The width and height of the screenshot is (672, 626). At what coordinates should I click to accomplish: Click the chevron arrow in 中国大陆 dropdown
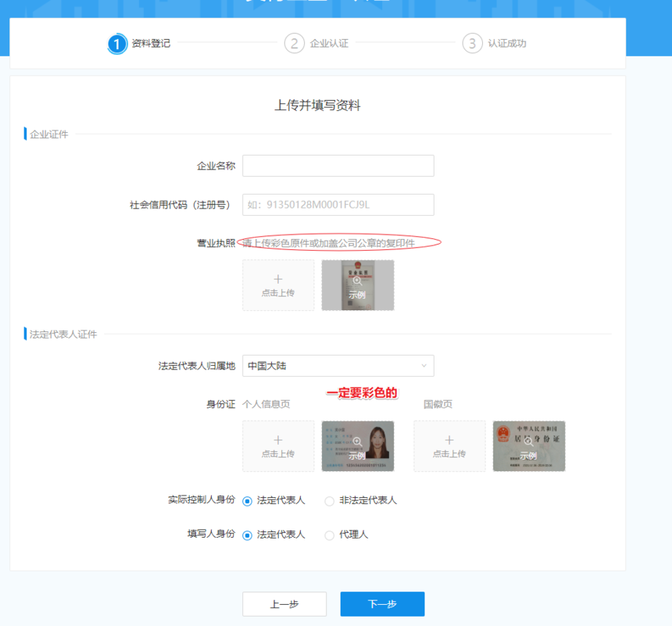(x=424, y=366)
